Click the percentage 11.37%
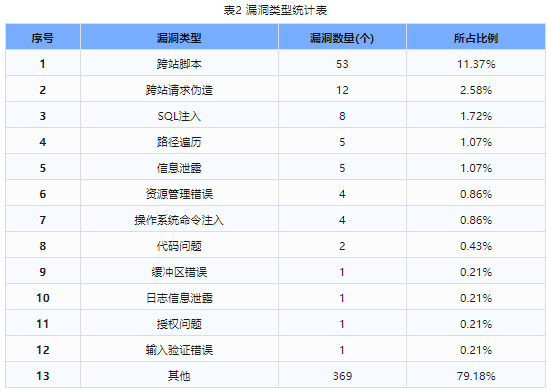The height and width of the screenshot is (391, 550). [x=476, y=64]
